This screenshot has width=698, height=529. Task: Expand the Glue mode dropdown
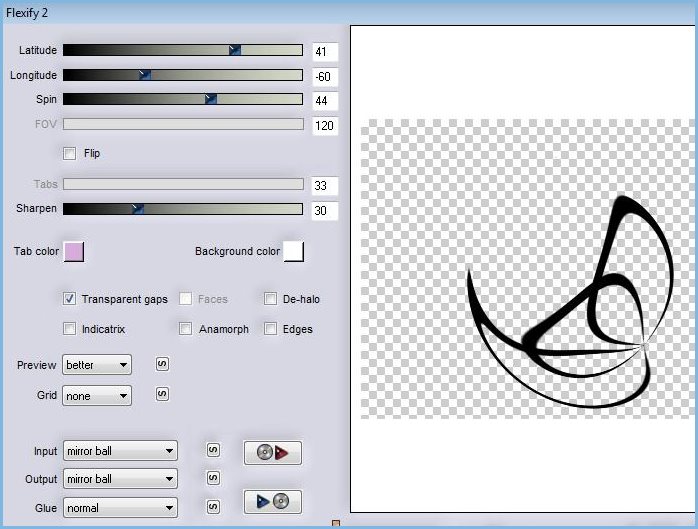tap(120, 508)
